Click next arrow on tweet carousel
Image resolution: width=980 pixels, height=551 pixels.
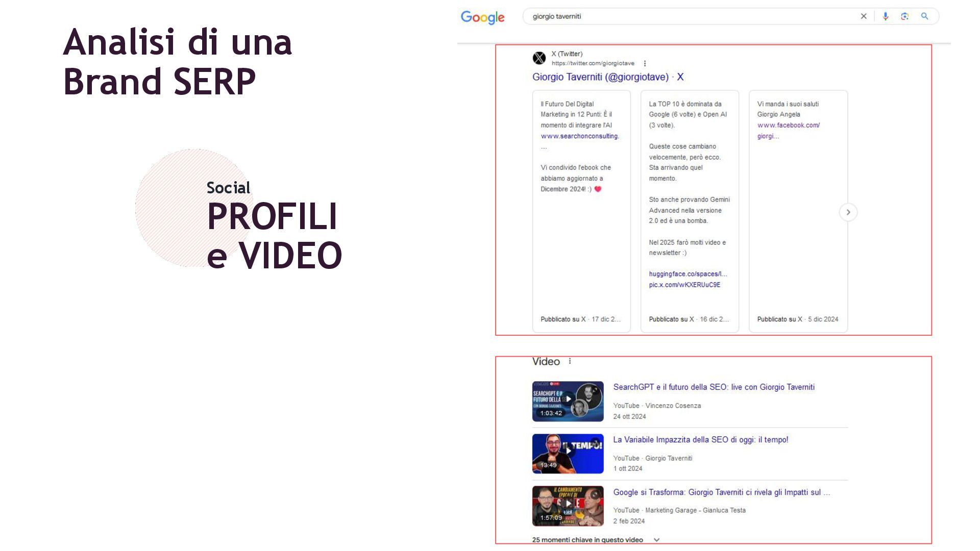[x=848, y=212]
